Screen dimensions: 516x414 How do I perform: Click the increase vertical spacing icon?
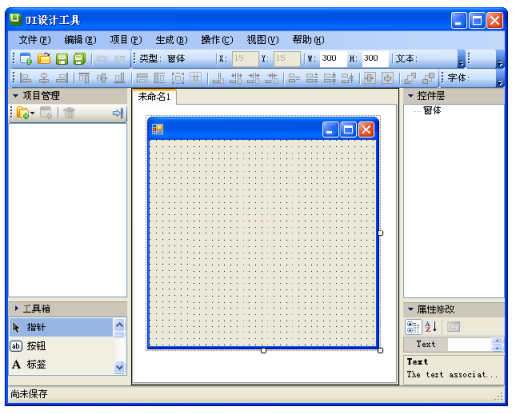(312, 78)
